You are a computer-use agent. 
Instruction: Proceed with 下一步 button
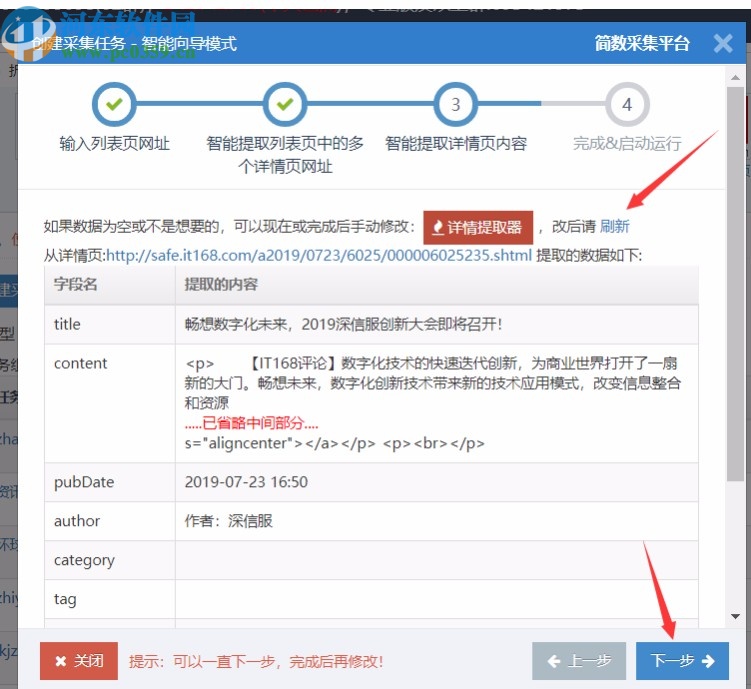pos(682,661)
